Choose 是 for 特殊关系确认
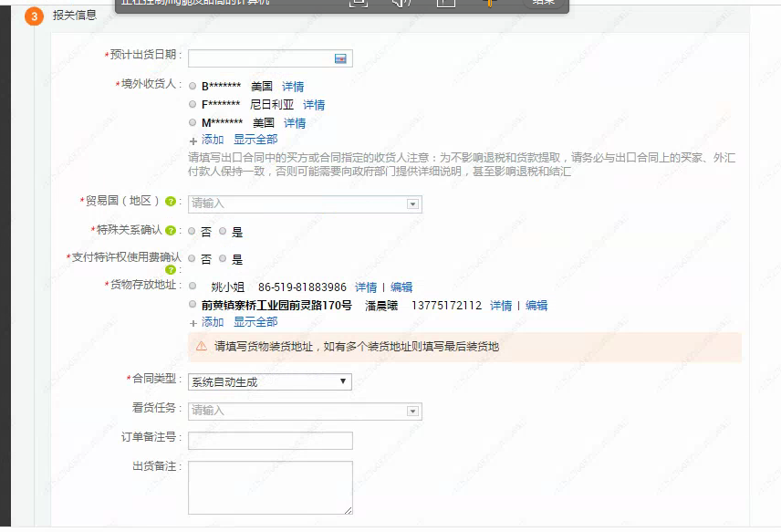The image size is (781, 532). 223,232
